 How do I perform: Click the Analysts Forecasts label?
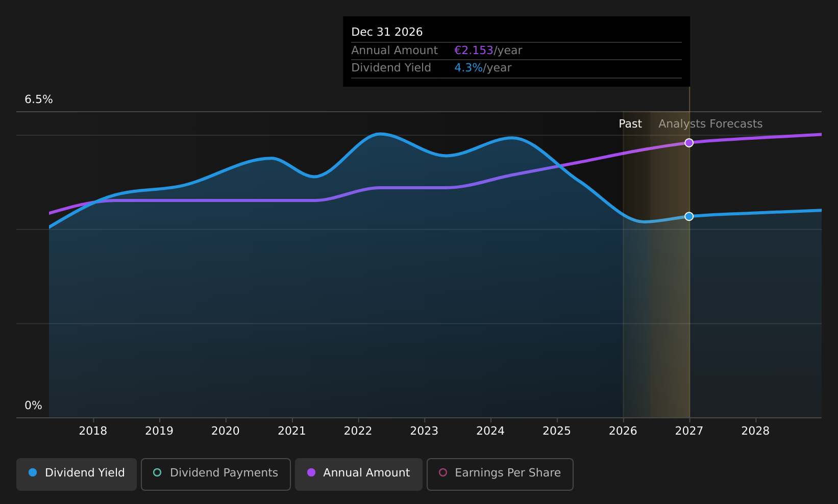click(710, 124)
